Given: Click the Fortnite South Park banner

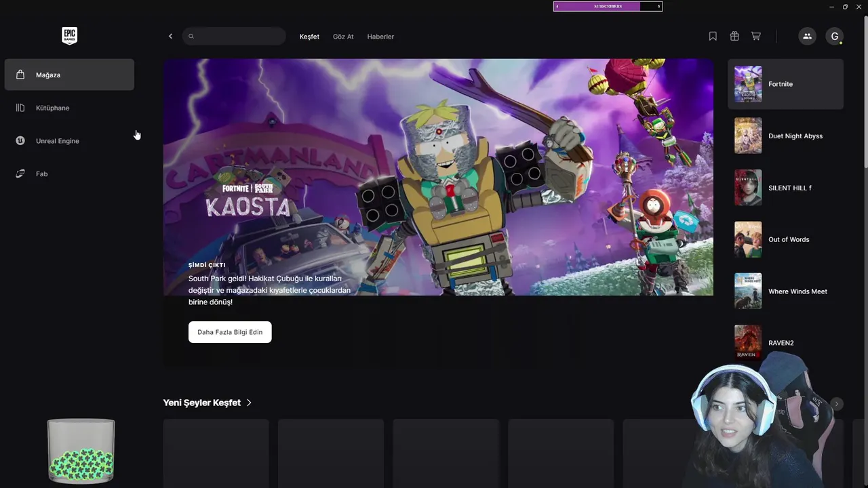Looking at the screenshot, I should [438, 177].
